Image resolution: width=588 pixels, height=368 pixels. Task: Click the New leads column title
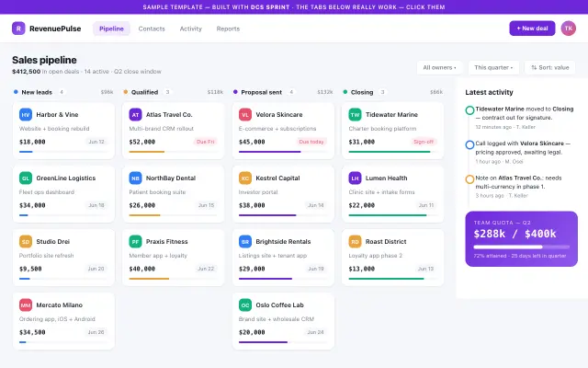[37, 92]
